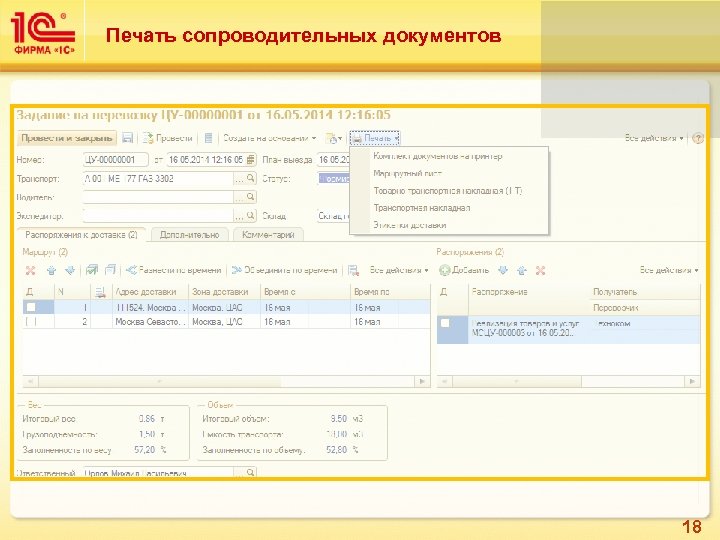
Task: Click Провести и закрыть button
Action: [x=67, y=138]
